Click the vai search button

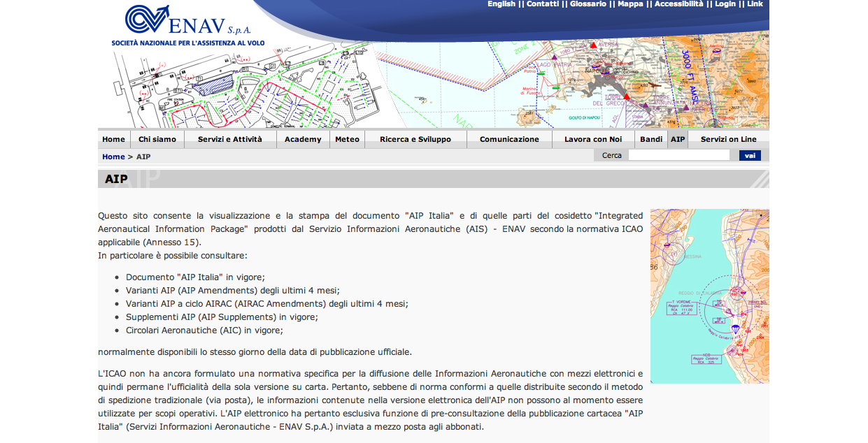(x=750, y=155)
